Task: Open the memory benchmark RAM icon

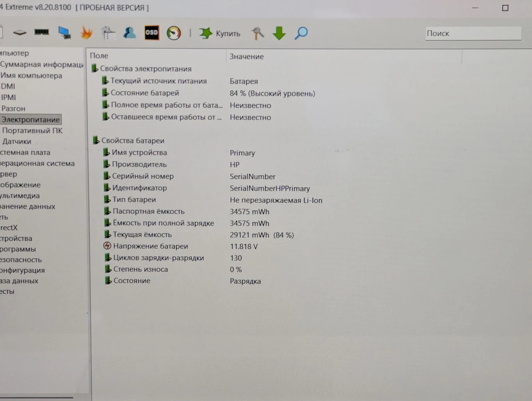Action: pos(42,32)
